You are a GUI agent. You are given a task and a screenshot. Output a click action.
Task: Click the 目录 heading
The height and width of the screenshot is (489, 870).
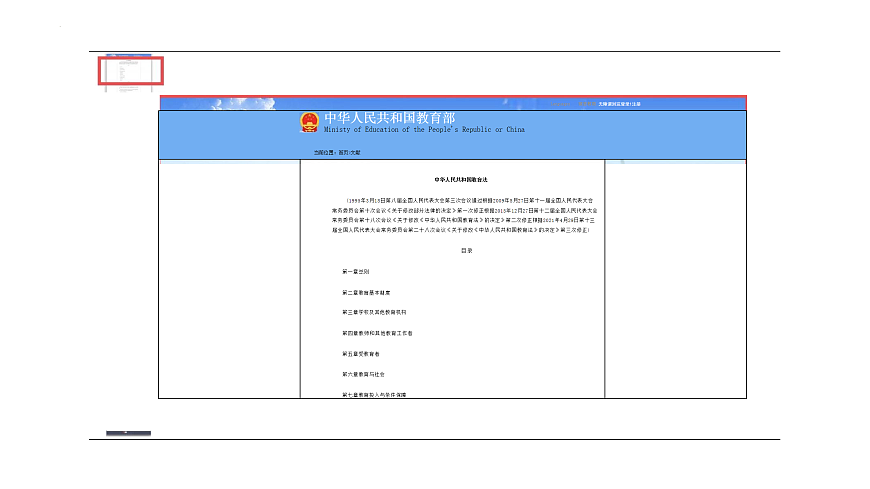coord(467,251)
